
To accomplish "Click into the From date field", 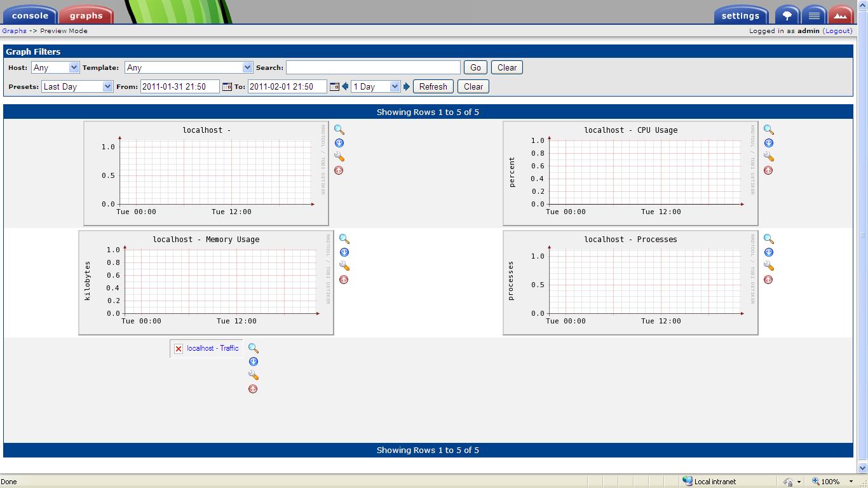I will 180,86.
